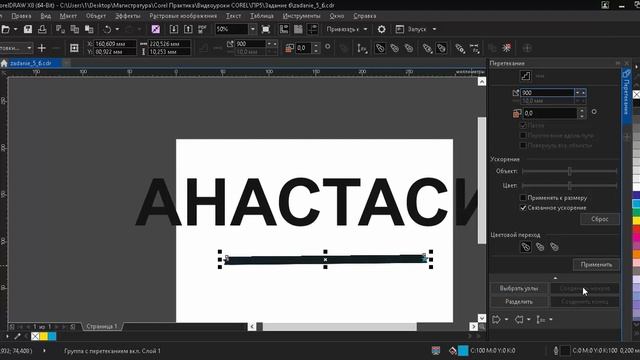Collapse the docker section using up chevron
The image size is (640, 360).
pos(555,278)
